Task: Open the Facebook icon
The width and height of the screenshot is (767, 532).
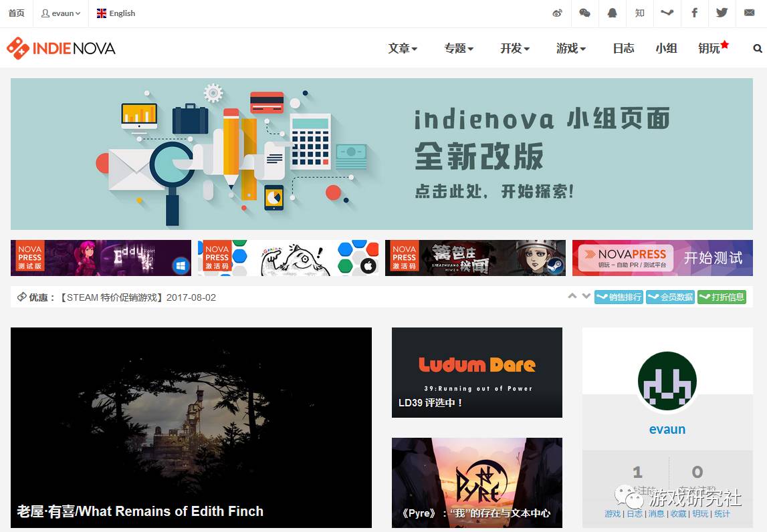Action: click(694, 13)
